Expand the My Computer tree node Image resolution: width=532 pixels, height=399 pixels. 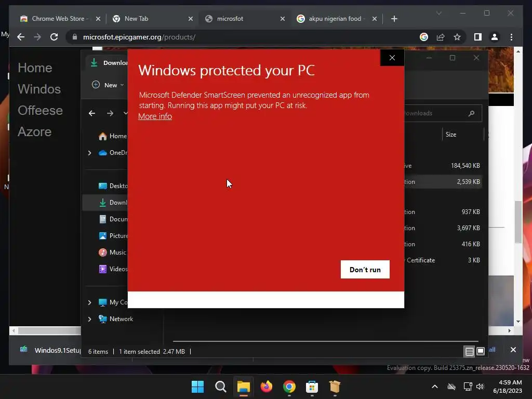pyautogui.click(x=89, y=302)
